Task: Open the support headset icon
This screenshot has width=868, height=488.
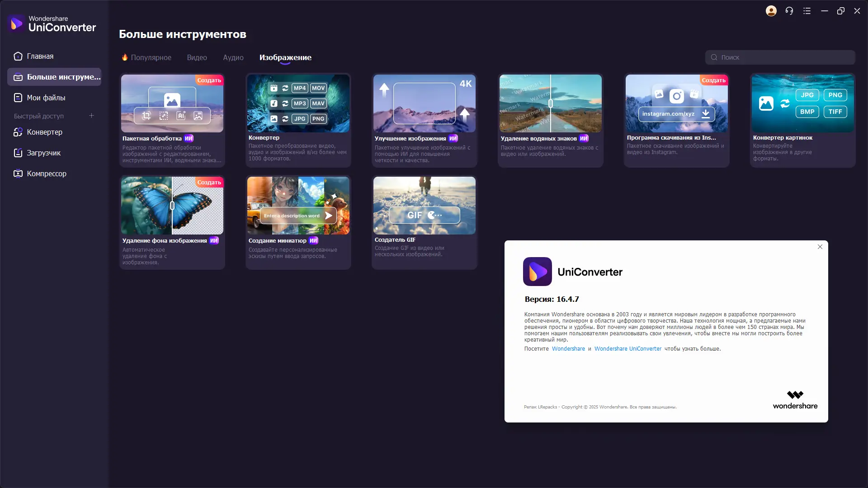Action: (789, 11)
